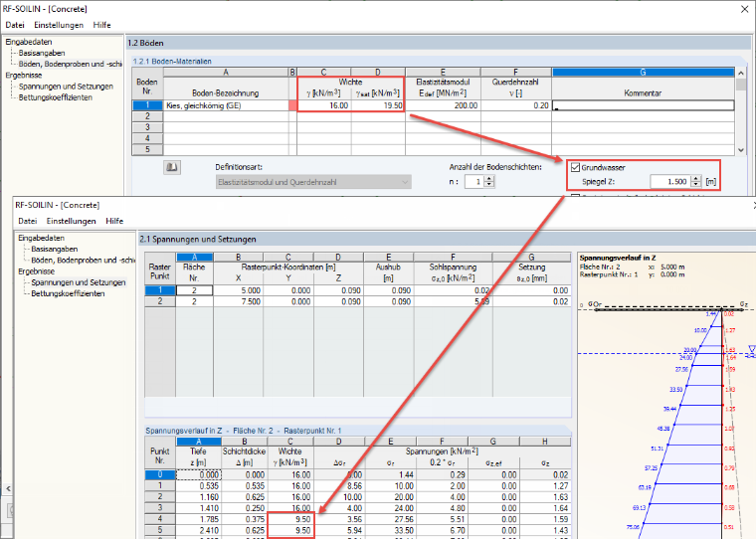The width and height of the screenshot is (756, 539).
Task: Select Schichtdicke cell 0.250
Action: [x=244, y=508]
